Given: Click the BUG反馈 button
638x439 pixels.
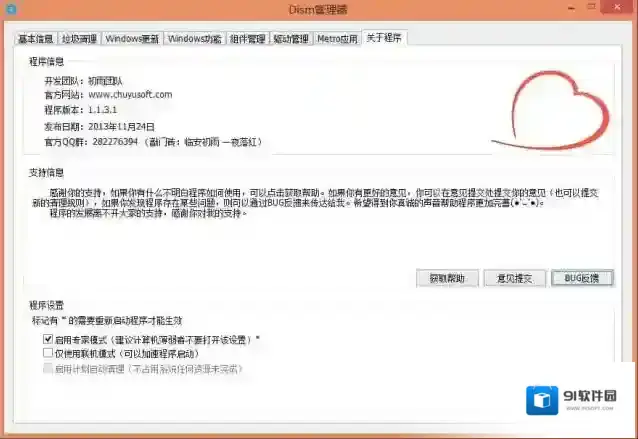Looking at the screenshot, I should click(x=582, y=278).
